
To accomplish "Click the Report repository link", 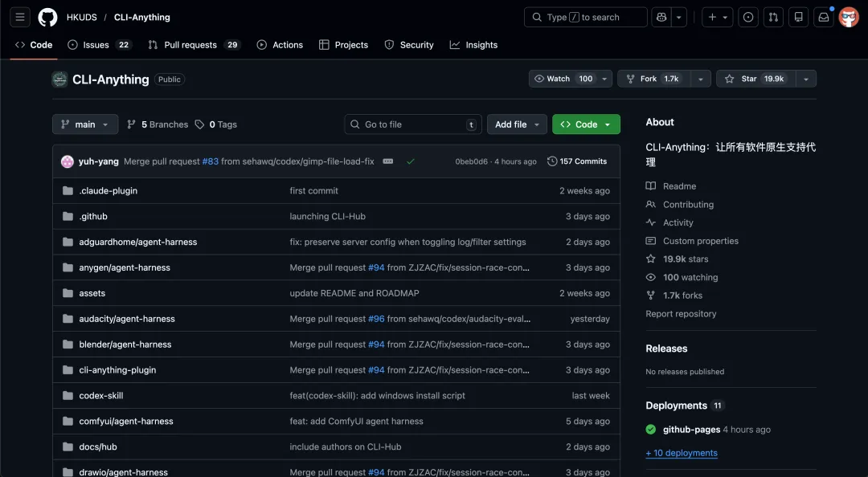I will coord(681,314).
